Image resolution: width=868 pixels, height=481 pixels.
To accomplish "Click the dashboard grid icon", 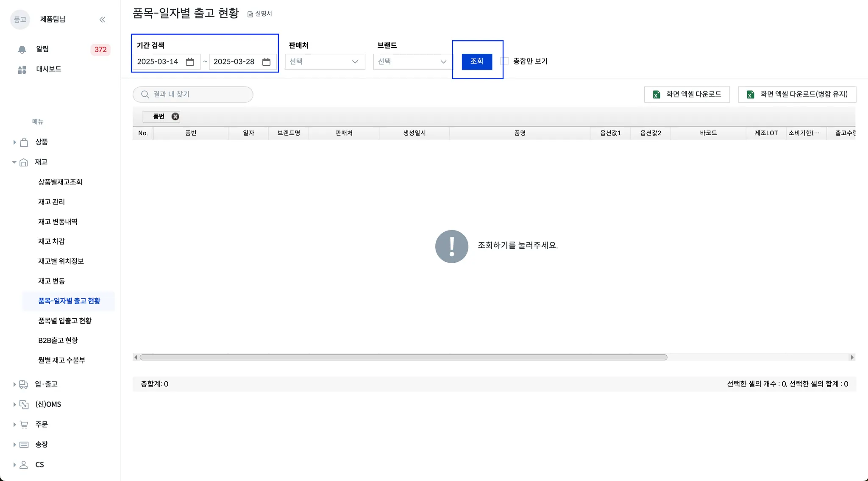I will point(22,70).
